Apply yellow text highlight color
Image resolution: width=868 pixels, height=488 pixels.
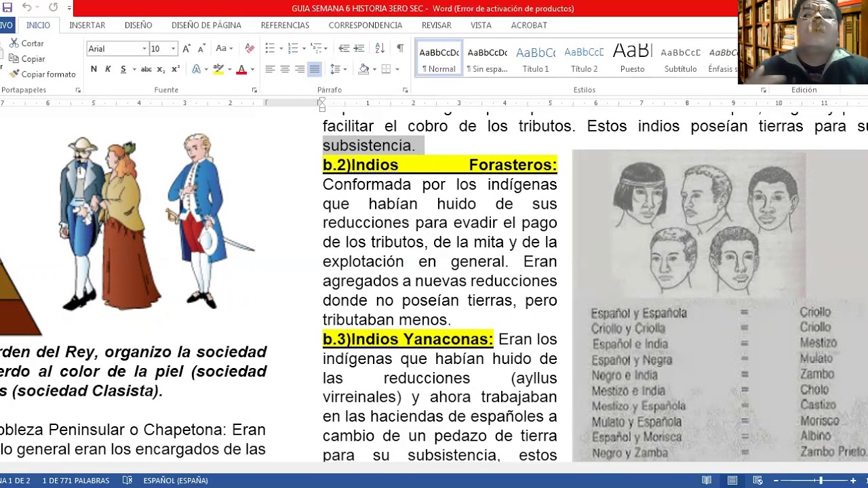218,69
